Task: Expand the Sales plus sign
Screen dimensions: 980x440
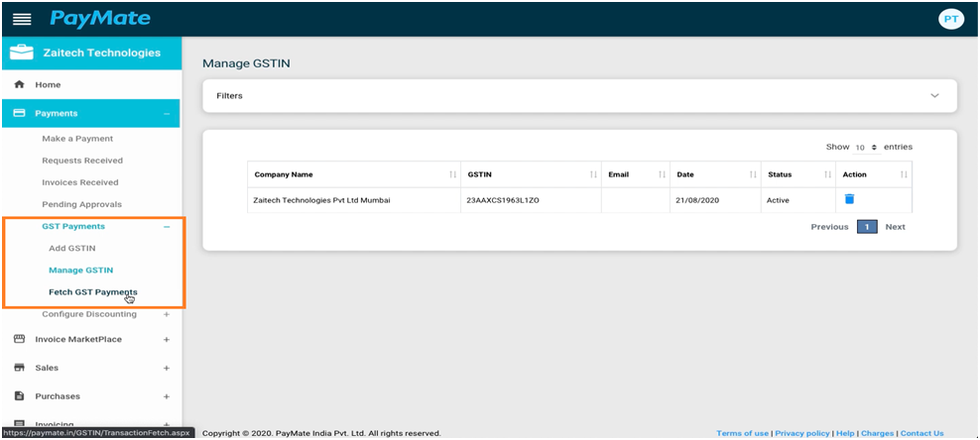Action: pos(167,369)
